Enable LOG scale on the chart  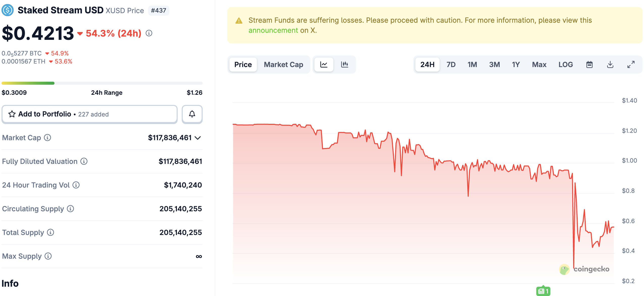566,65
